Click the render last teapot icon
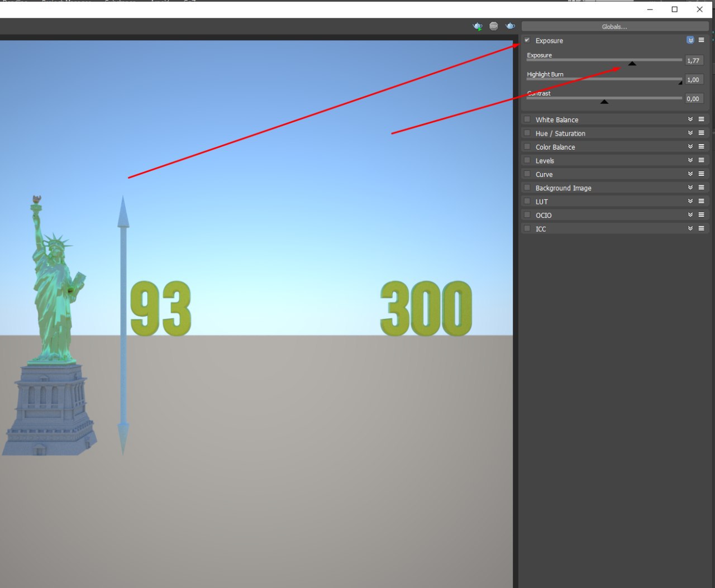 pos(510,26)
